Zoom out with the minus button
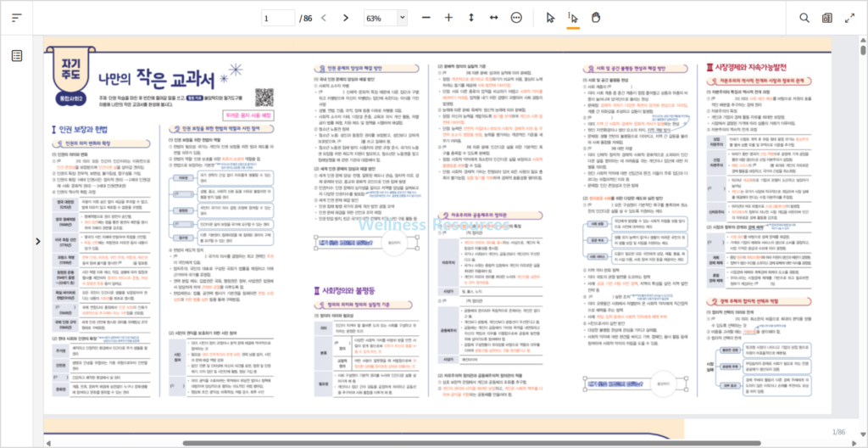This screenshot has height=448, width=868. [x=426, y=18]
